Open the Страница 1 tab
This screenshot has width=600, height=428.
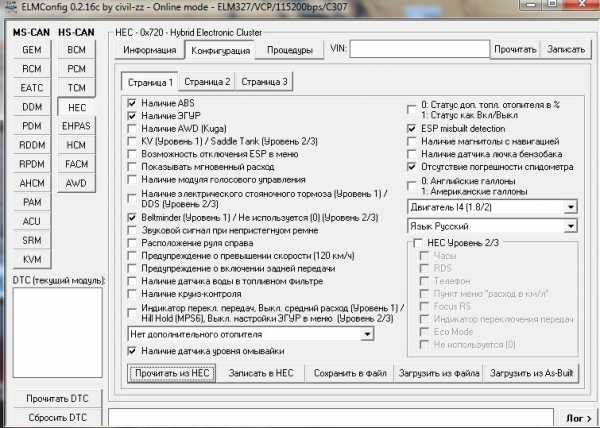coord(150,82)
